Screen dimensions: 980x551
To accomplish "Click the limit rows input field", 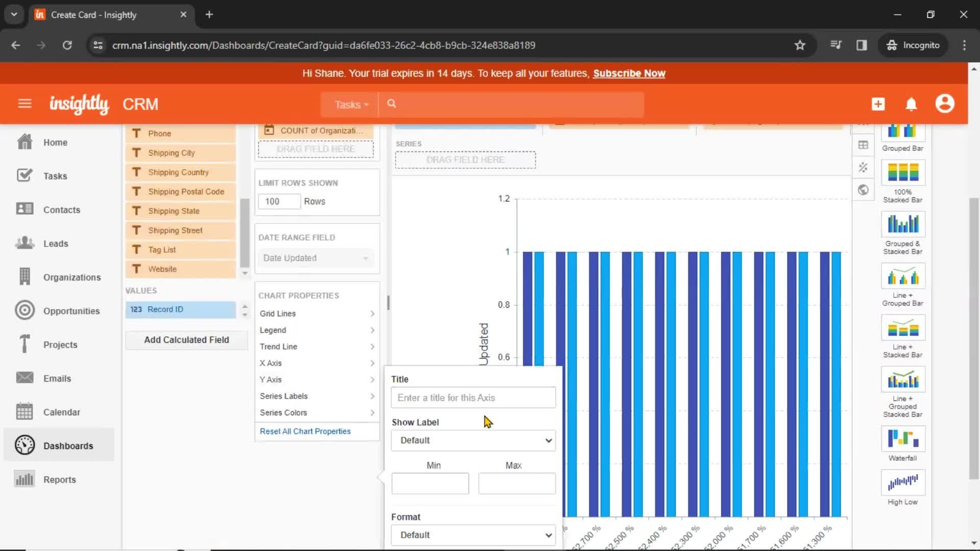I will 279,202.
